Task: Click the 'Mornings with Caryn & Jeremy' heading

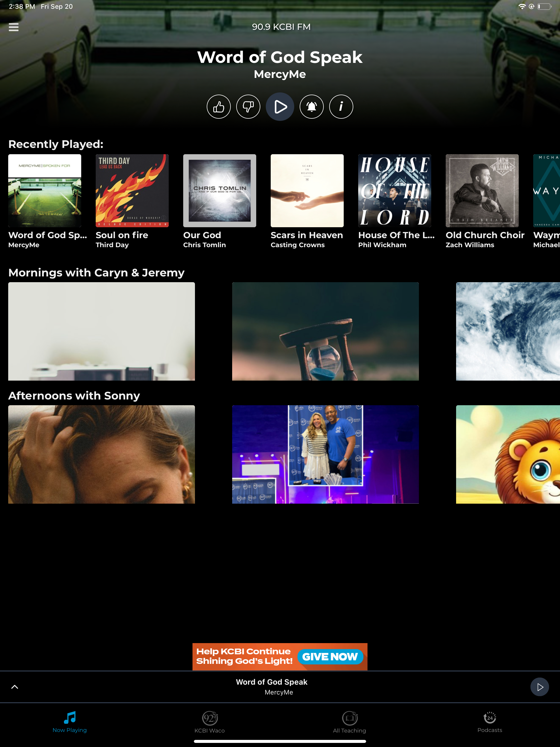Action: pos(96,273)
